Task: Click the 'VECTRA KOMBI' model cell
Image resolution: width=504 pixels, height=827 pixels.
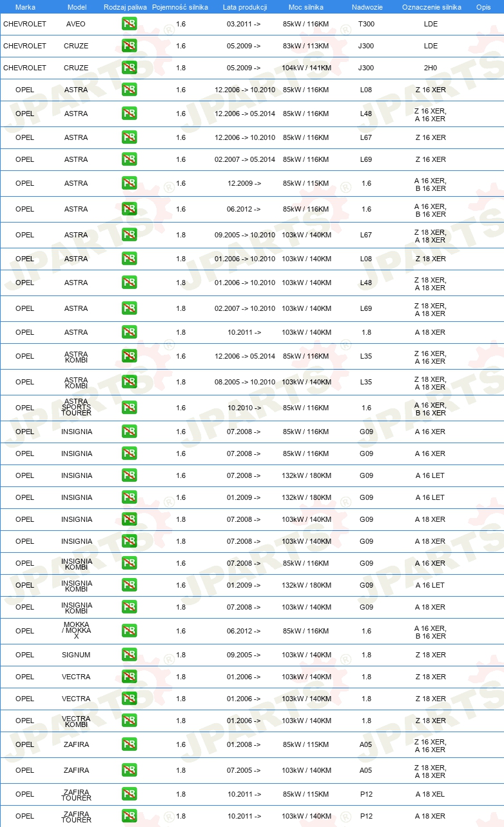Action: click(x=76, y=721)
